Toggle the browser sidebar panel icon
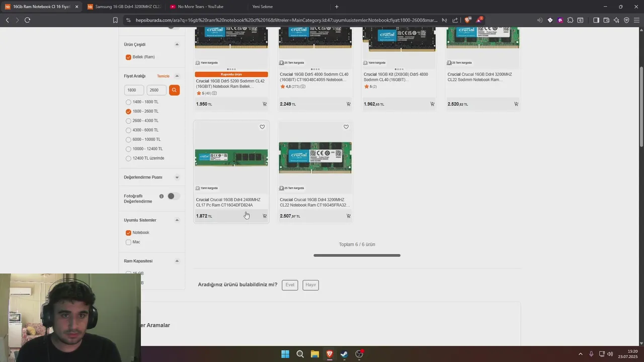 (596, 20)
